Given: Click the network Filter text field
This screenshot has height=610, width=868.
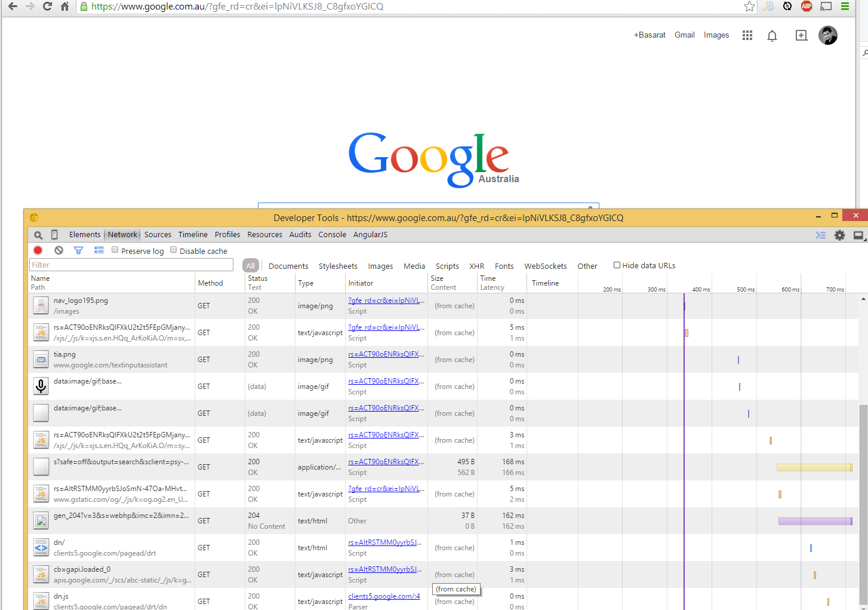Looking at the screenshot, I should pos(131,265).
